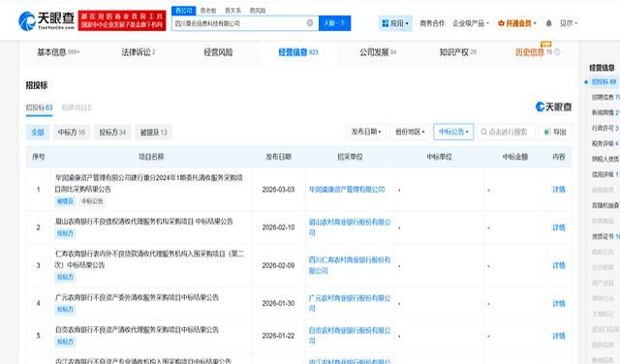620x364 pixels.
Task: Select the 查风险 search tab
Action: pyautogui.click(x=258, y=11)
